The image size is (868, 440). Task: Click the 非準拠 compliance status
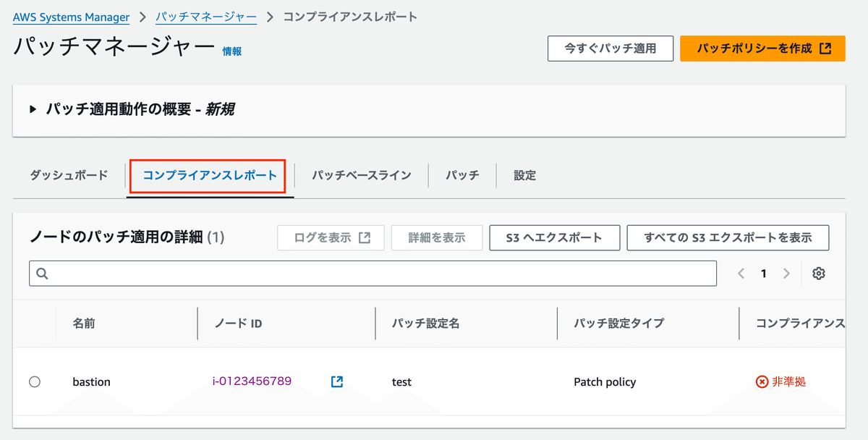(x=780, y=381)
